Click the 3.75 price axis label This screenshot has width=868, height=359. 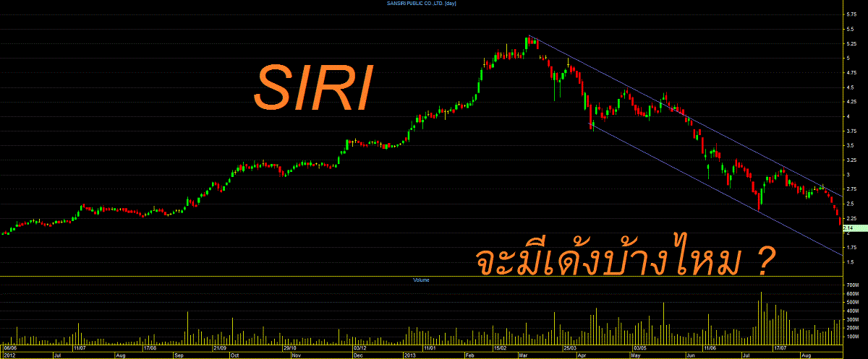tap(851, 131)
